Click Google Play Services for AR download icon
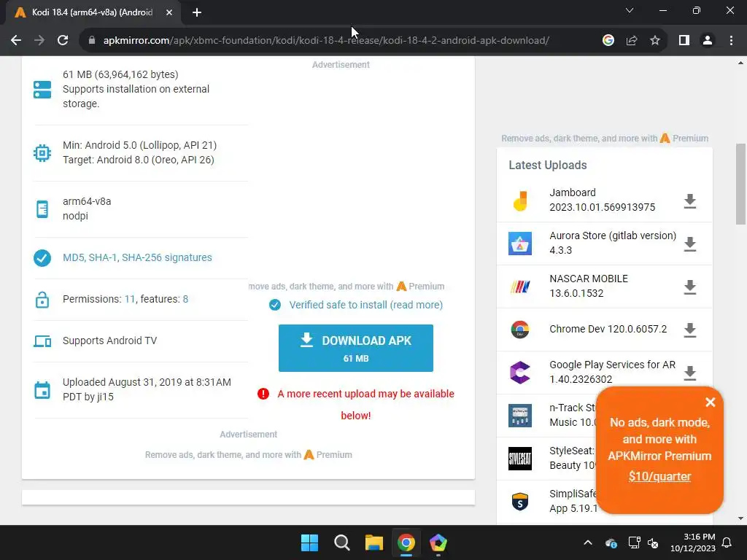Viewport: 747px width, 560px height. point(690,373)
